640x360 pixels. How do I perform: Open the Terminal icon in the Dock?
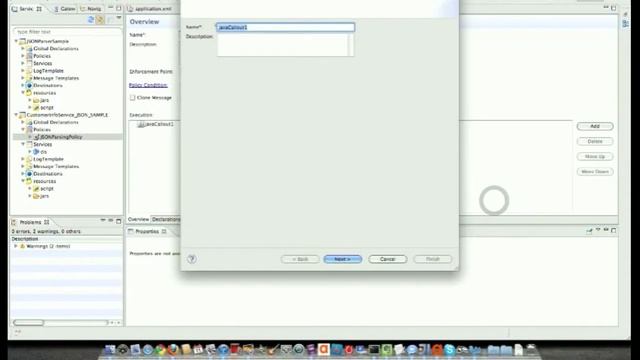(x=374, y=349)
